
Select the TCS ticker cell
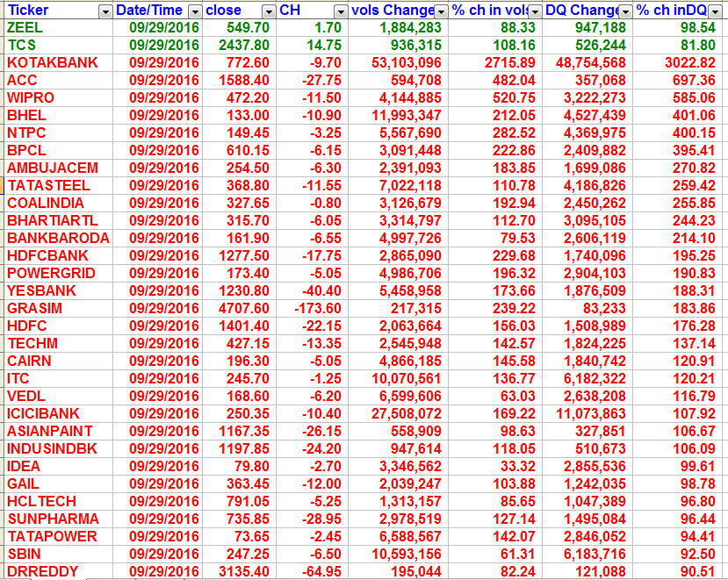point(21,45)
